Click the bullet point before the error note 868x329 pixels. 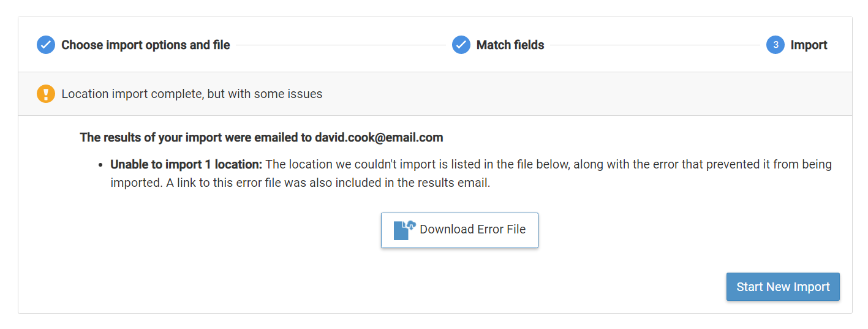coord(100,165)
